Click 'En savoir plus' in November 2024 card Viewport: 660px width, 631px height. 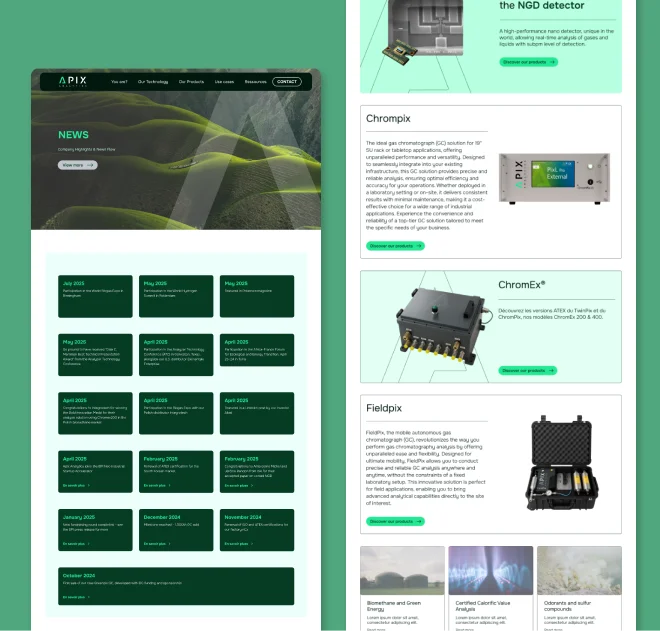(x=238, y=544)
